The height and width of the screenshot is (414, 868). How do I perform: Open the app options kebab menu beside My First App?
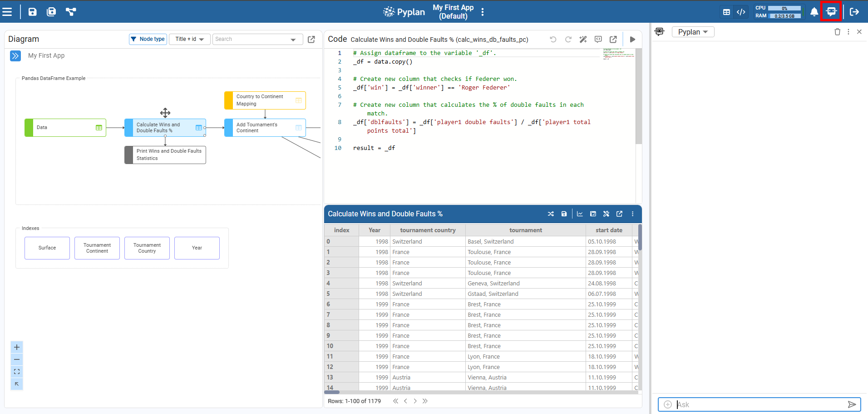tap(483, 12)
